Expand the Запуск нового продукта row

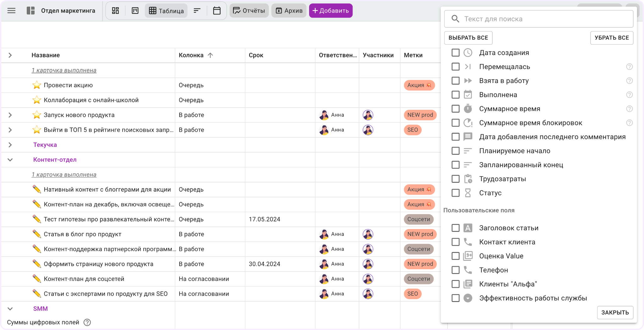[x=10, y=115]
